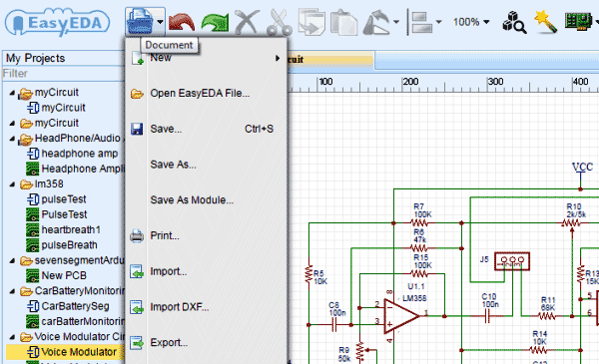Click the R7 100K resistor label

[422, 210]
